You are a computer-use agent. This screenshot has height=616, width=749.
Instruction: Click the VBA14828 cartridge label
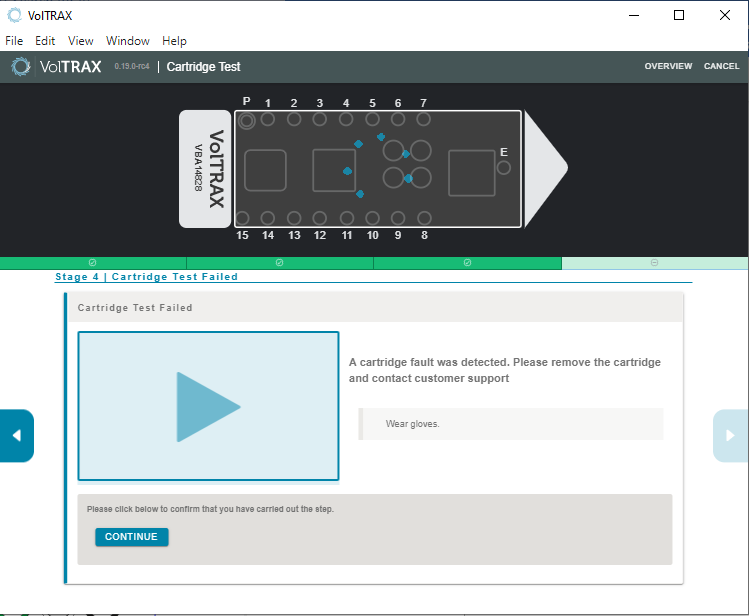tap(198, 168)
